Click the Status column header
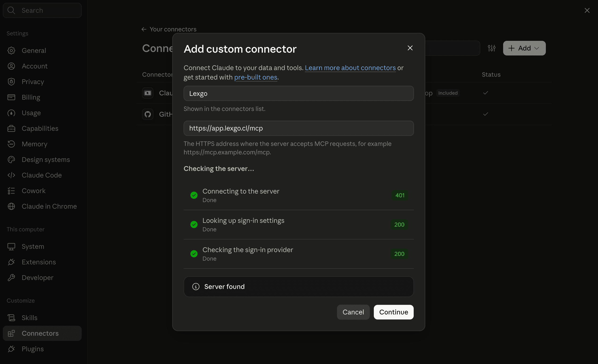The image size is (598, 364). coord(491,75)
